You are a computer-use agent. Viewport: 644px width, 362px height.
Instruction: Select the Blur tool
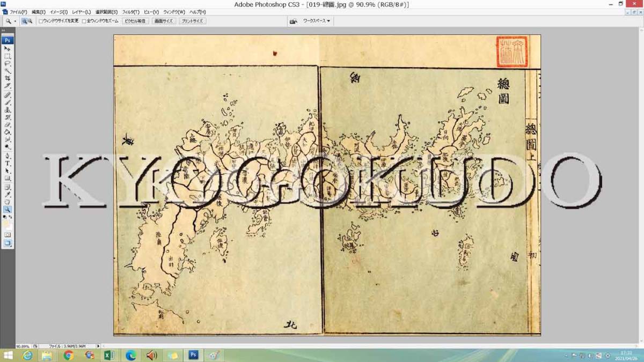[8, 139]
